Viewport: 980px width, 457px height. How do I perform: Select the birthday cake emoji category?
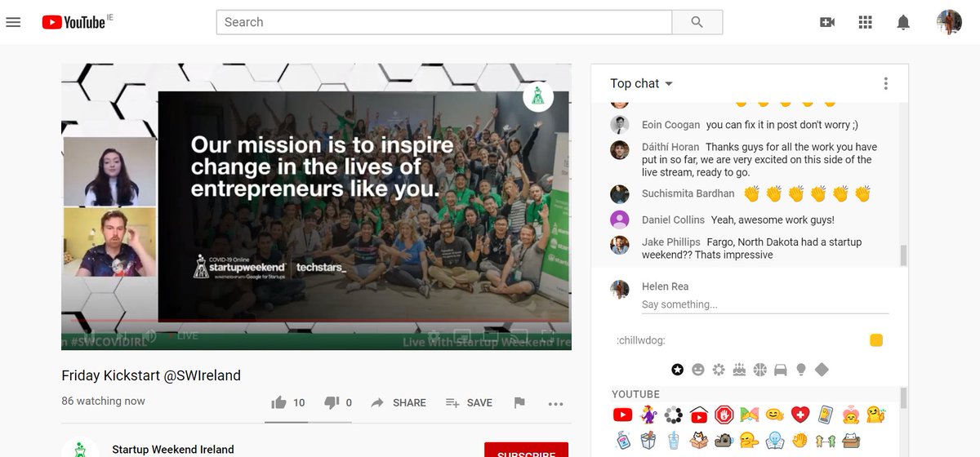pyautogui.click(x=739, y=370)
